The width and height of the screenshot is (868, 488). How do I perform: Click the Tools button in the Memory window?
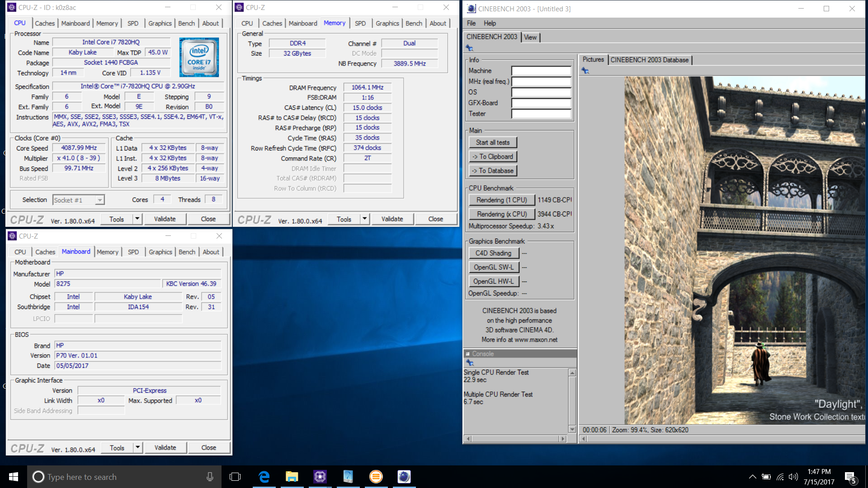(344, 219)
